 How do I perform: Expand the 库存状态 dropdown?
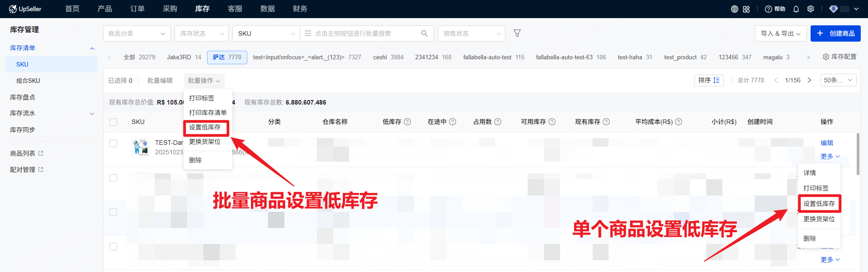click(x=201, y=33)
